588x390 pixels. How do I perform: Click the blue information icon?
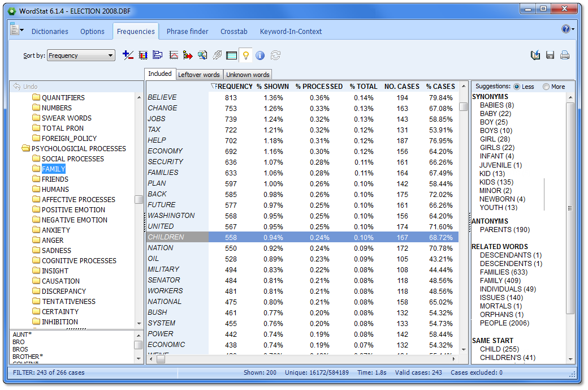point(260,55)
